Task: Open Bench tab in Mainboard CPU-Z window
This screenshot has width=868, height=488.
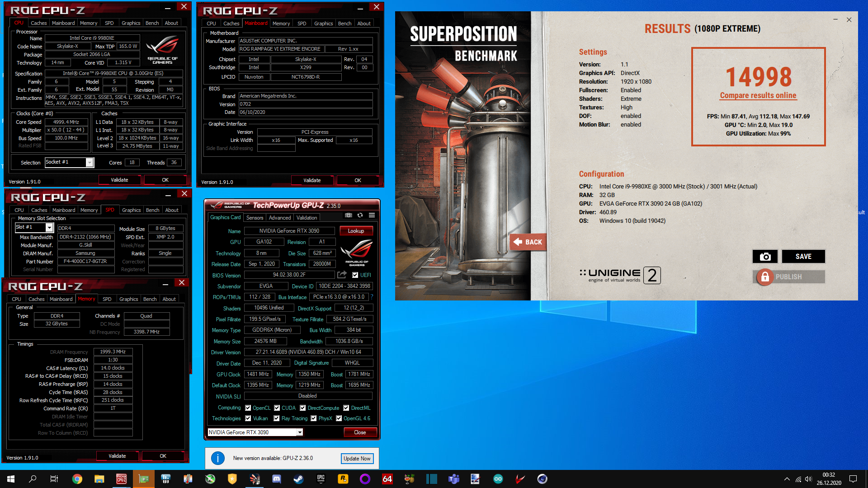Action: click(x=344, y=23)
